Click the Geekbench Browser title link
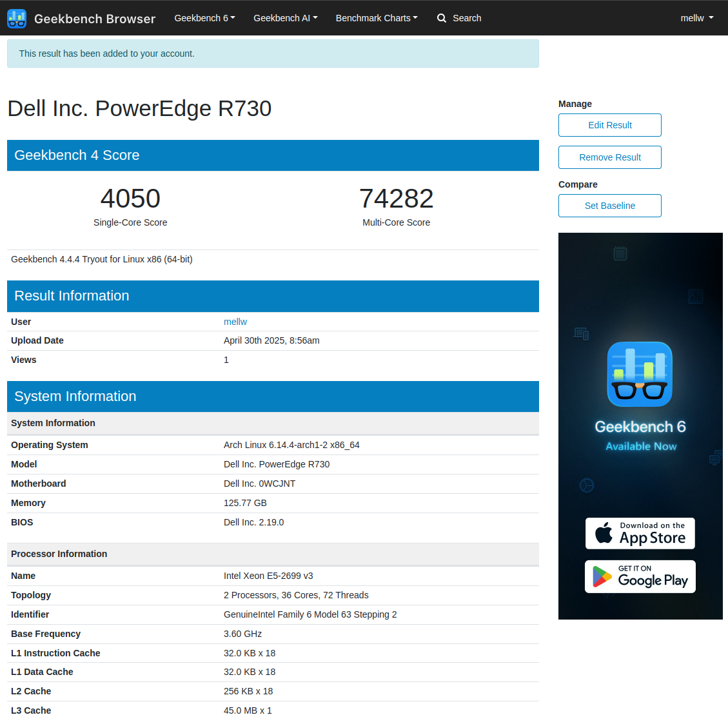 95,19
